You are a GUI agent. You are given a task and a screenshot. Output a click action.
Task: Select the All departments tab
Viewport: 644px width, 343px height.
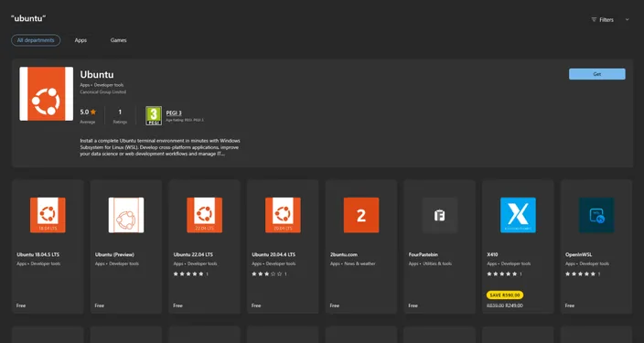pyautogui.click(x=36, y=40)
